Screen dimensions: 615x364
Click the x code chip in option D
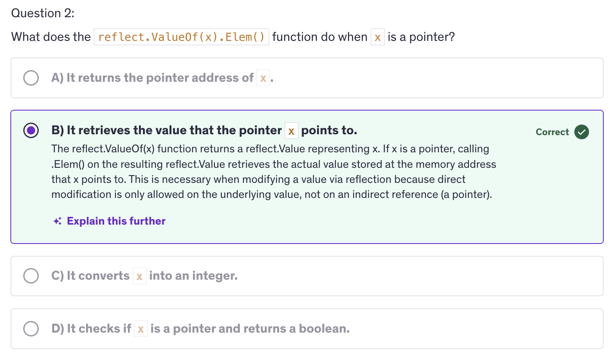click(x=141, y=329)
